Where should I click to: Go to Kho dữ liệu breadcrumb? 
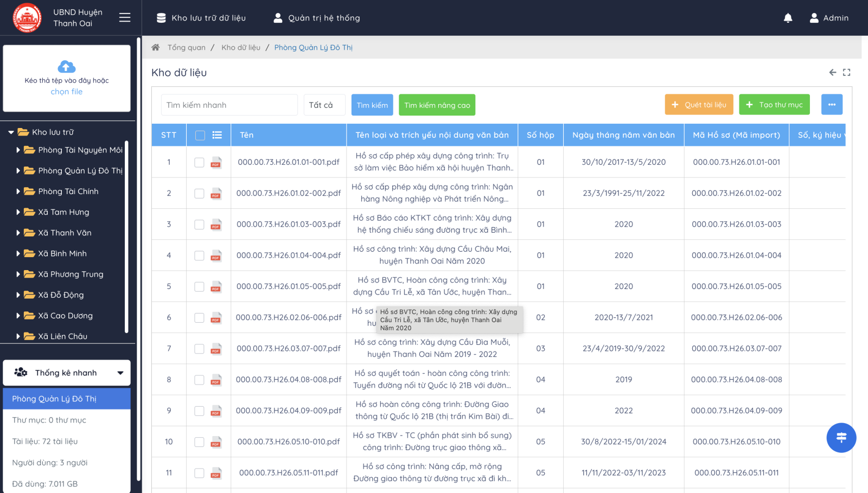[x=241, y=47]
